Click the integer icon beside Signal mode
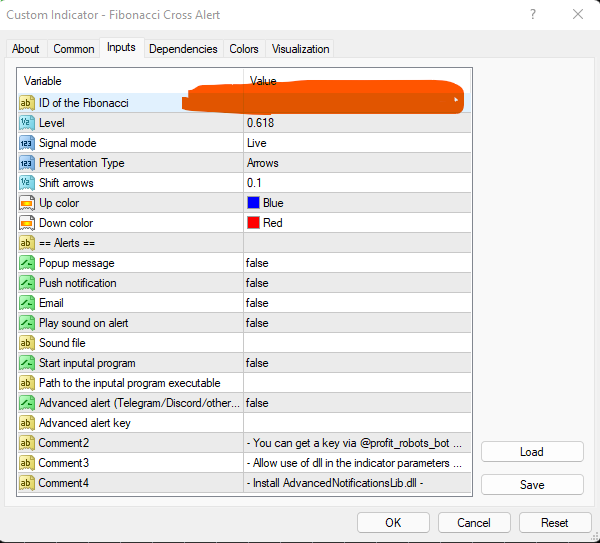 (27, 143)
